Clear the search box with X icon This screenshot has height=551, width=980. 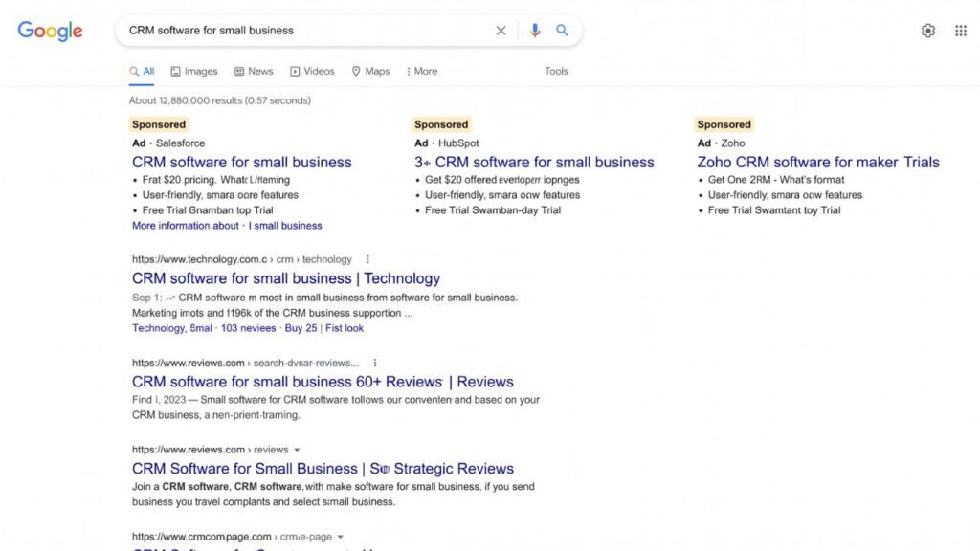pos(501,31)
